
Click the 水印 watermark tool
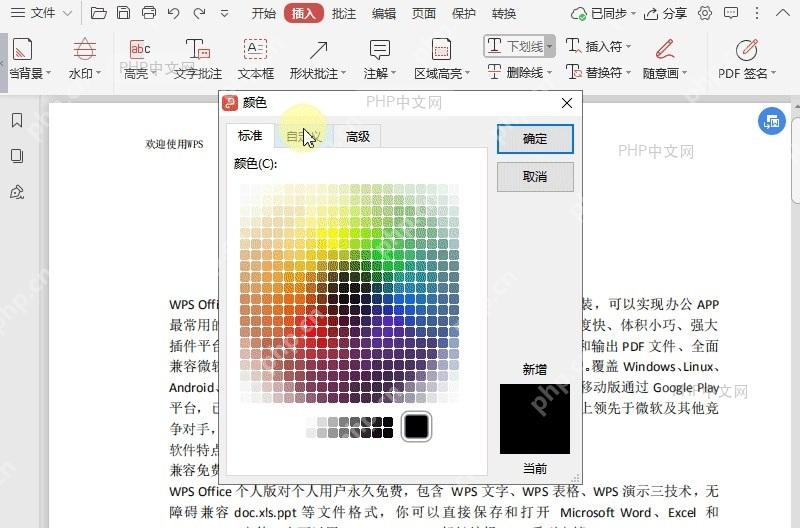[x=84, y=59]
